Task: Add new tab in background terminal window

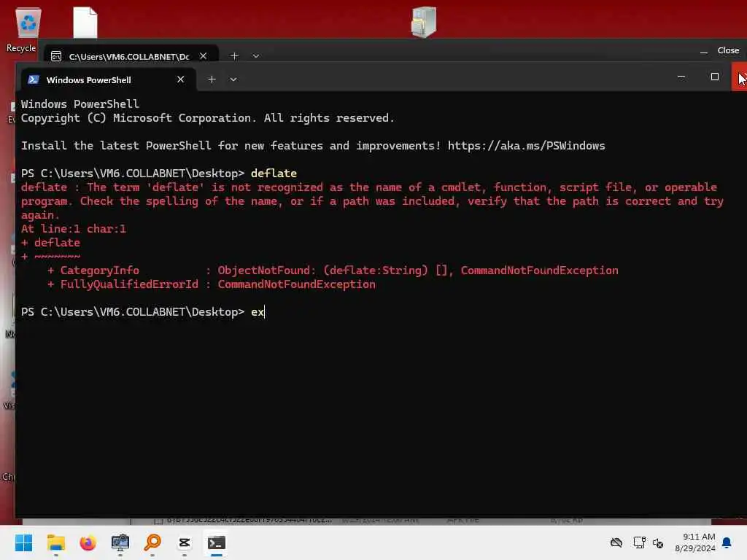Action: coord(234,56)
